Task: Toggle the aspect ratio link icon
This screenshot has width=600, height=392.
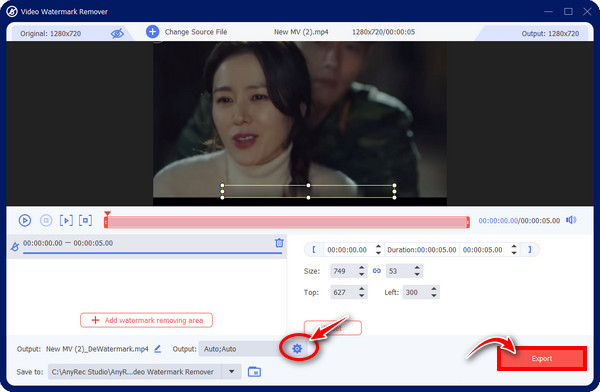Action: pos(377,271)
